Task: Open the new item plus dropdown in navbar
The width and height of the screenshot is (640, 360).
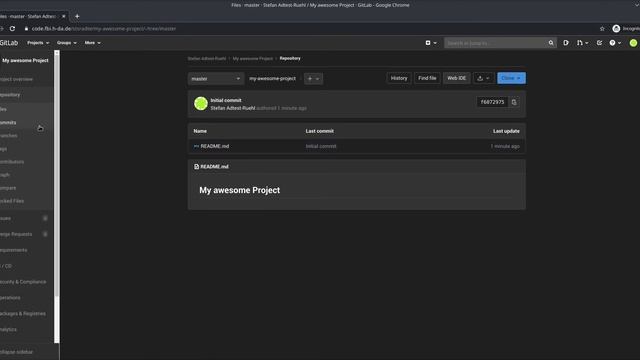Action: [x=431, y=43]
